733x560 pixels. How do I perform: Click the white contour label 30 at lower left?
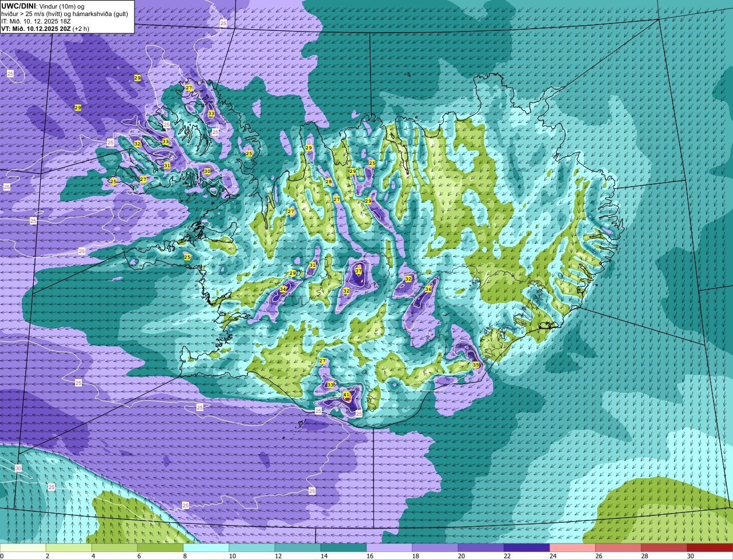[18, 468]
